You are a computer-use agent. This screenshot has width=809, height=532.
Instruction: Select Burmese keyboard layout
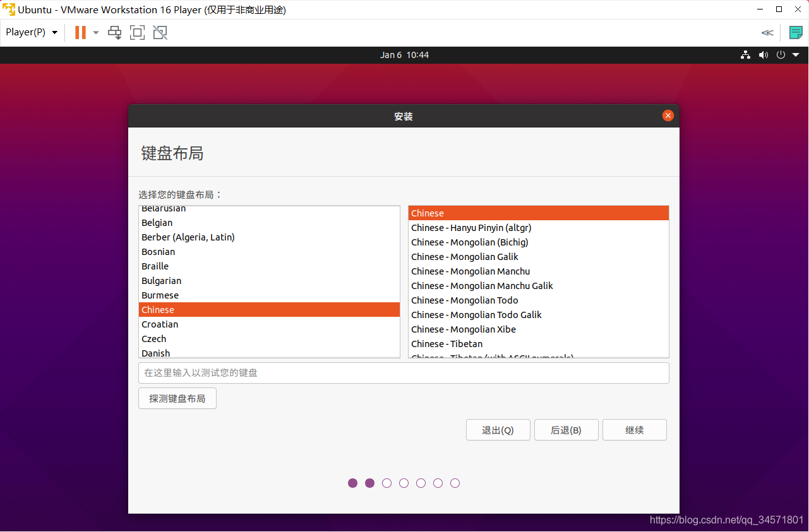coord(269,295)
